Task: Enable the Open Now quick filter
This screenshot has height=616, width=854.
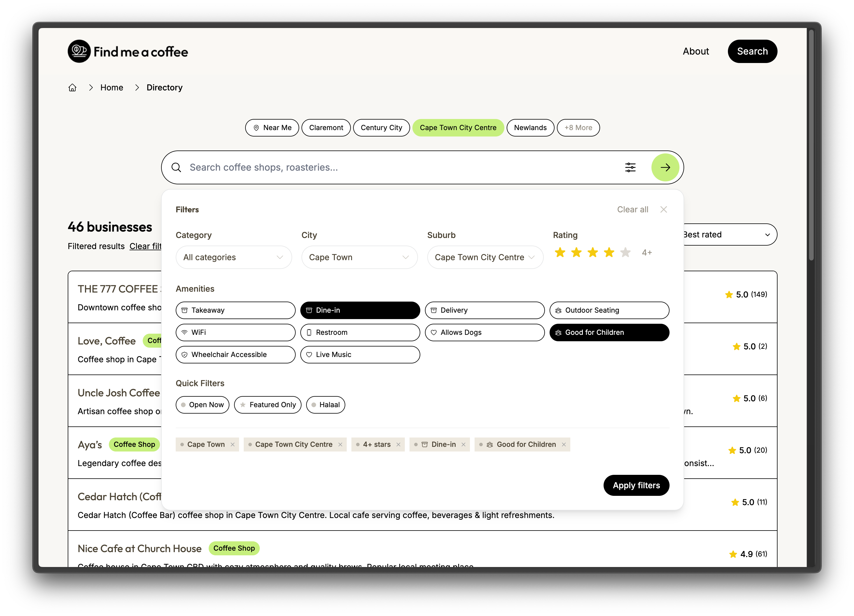Action: 202,405
